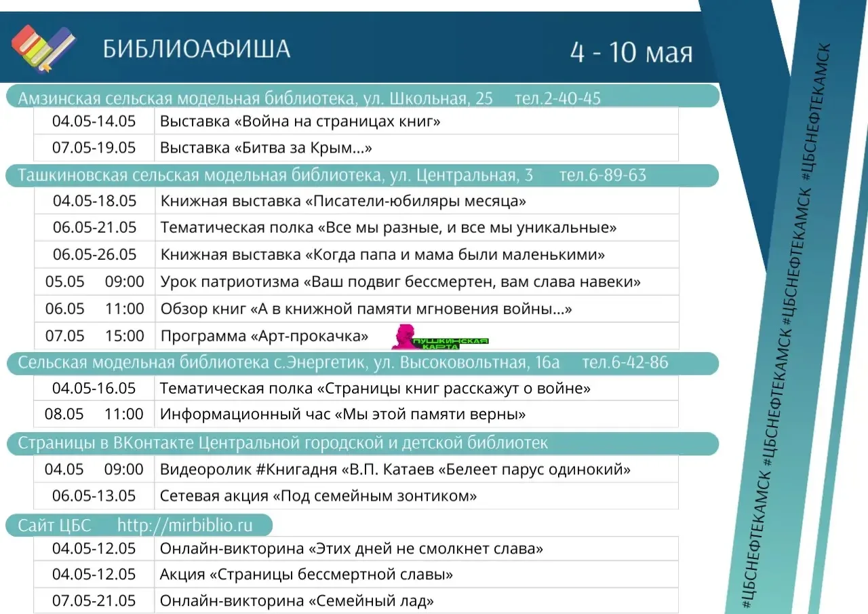Click the Акция «Страницы бессмертной славы» entry

pos(306,575)
